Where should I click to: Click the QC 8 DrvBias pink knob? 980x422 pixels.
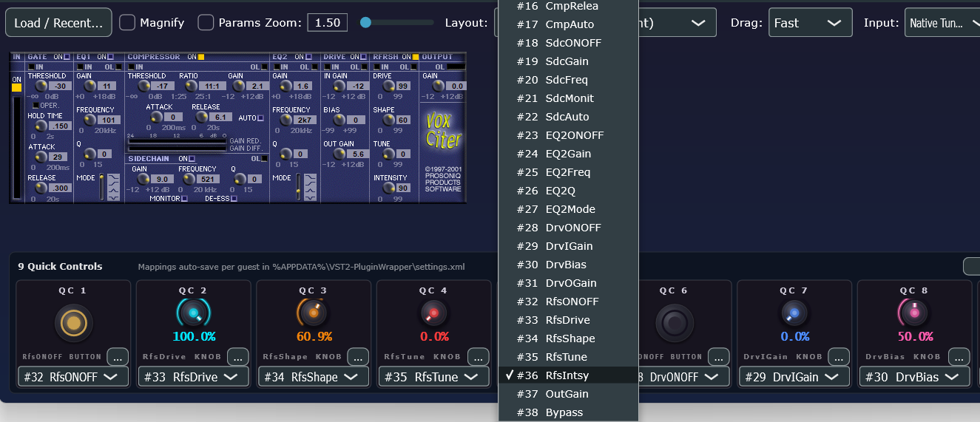click(915, 313)
